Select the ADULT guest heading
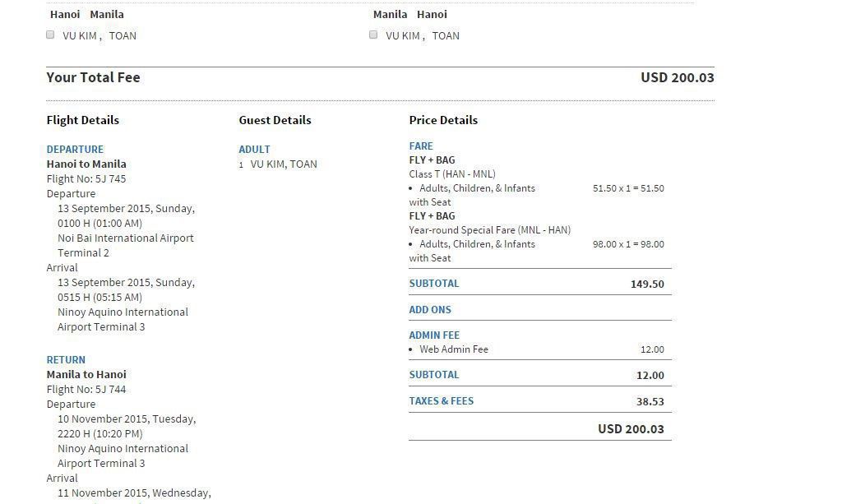Viewport: 842px width, 504px height. coord(254,149)
